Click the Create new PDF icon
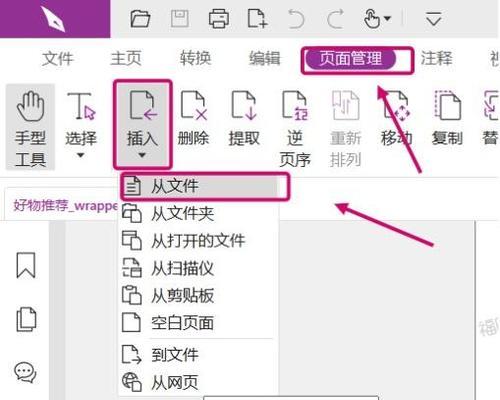 click(258, 18)
